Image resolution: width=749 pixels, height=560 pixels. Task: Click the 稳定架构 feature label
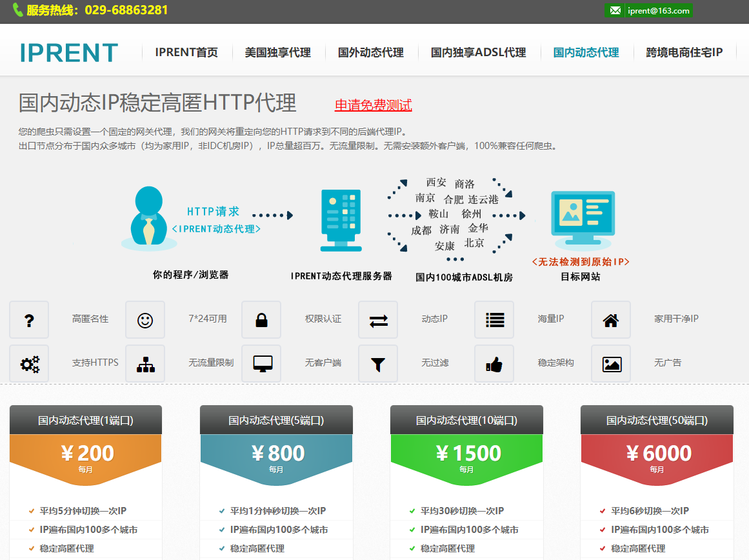(x=556, y=363)
